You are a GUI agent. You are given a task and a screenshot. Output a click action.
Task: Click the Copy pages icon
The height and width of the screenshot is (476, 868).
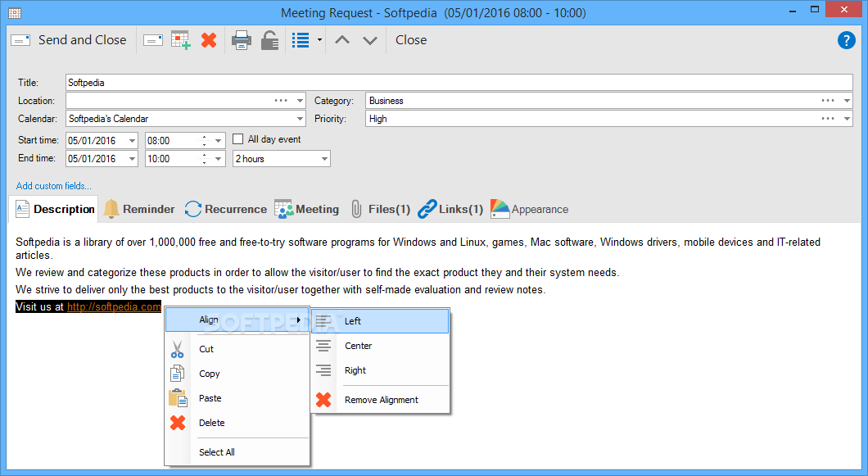[x=177, y=374]
